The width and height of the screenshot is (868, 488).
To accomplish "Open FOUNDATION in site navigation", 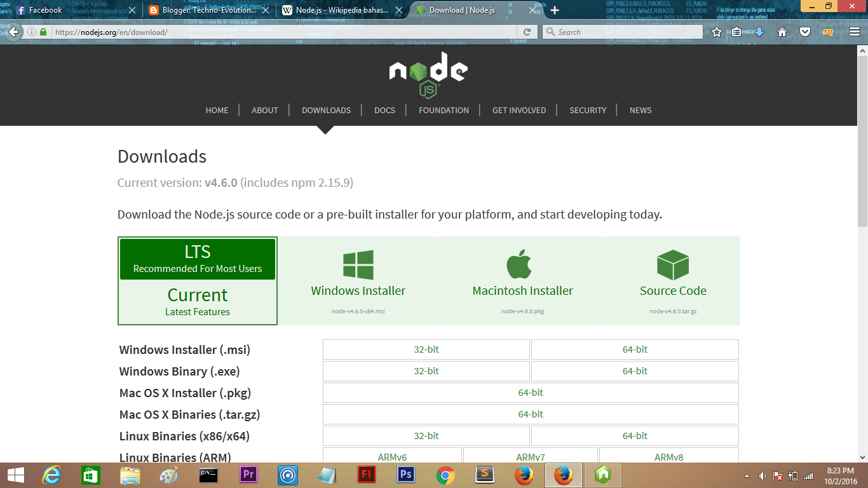I will pyautogui.click(x=444, y=110).
